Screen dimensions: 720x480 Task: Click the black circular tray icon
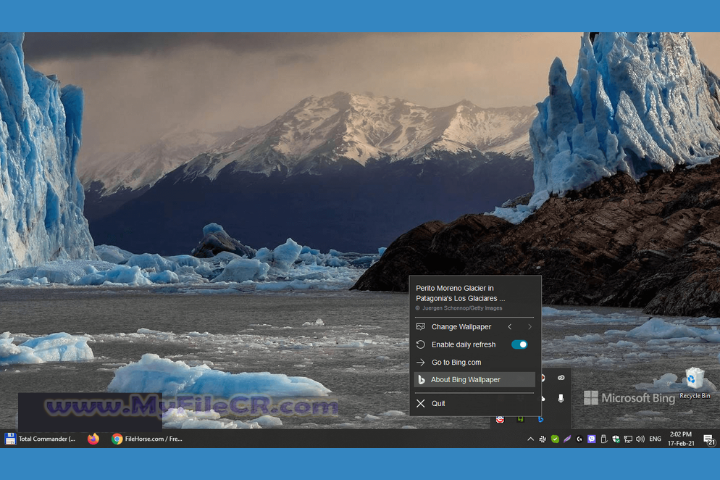(x=579, y=439)
